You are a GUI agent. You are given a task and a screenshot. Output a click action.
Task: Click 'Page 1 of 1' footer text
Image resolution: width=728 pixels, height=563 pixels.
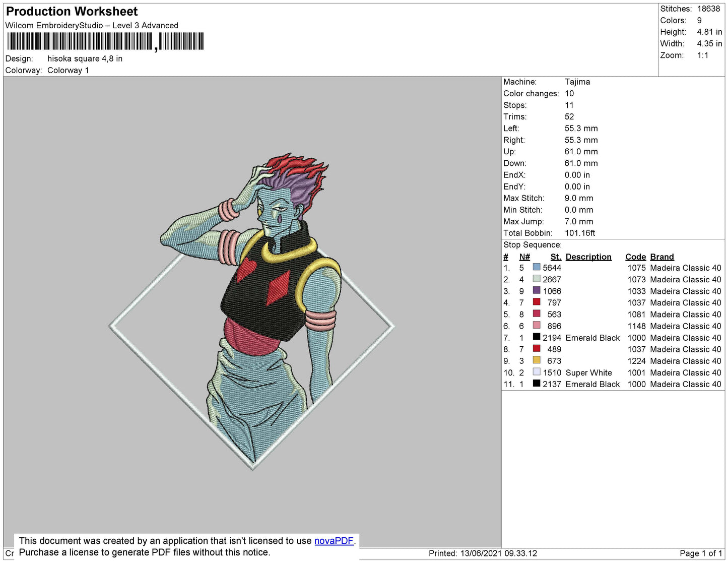click(x=701, y=553)
